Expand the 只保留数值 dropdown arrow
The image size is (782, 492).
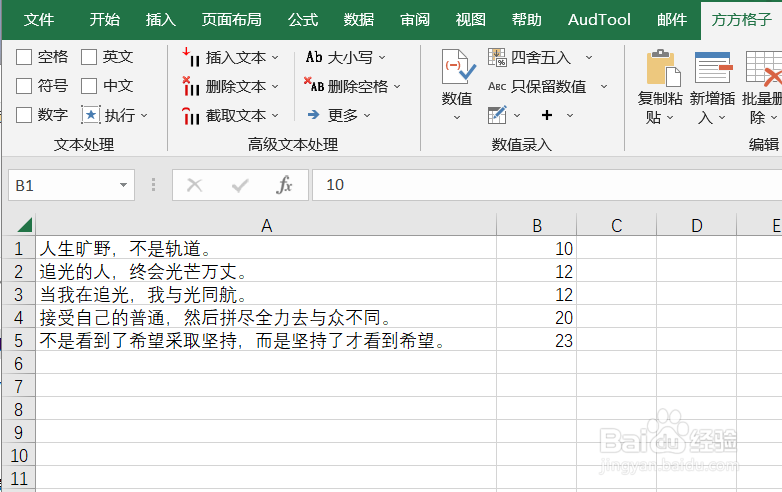click(604, 87)
